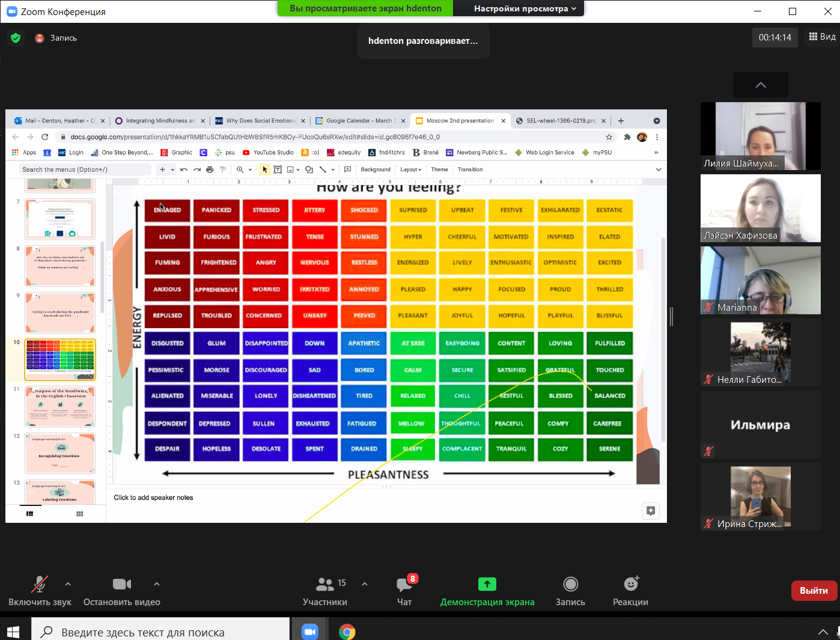Stop the video camera
840x640 pixels.
[121, 585]
